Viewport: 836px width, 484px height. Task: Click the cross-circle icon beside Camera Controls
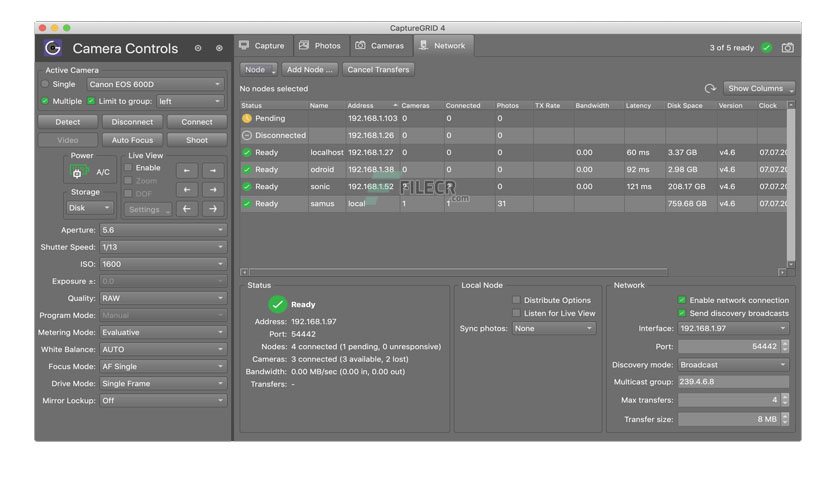tap(219, 48)
